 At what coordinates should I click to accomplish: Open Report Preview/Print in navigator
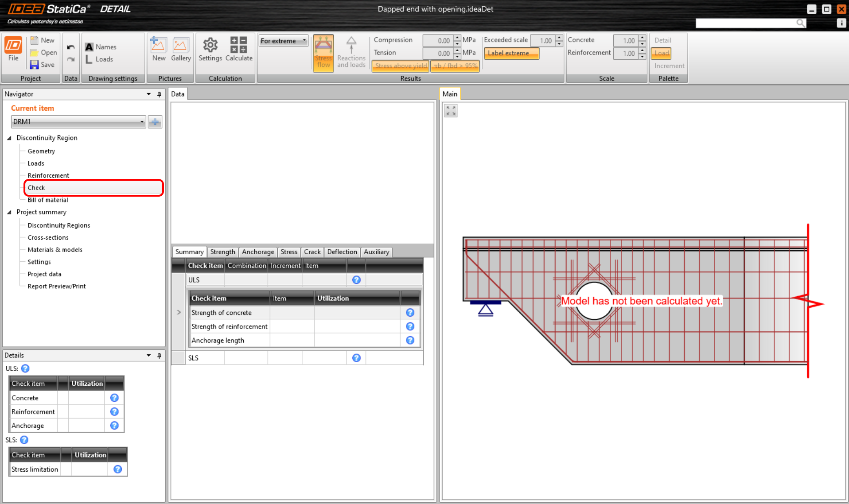[x=57, y=287]
